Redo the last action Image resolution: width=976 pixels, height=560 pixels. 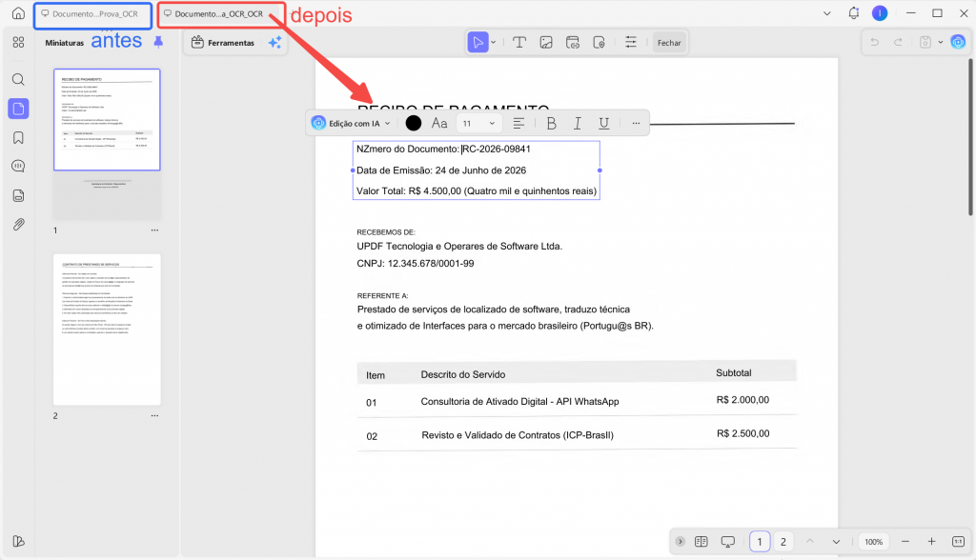[x=898, y=42]
